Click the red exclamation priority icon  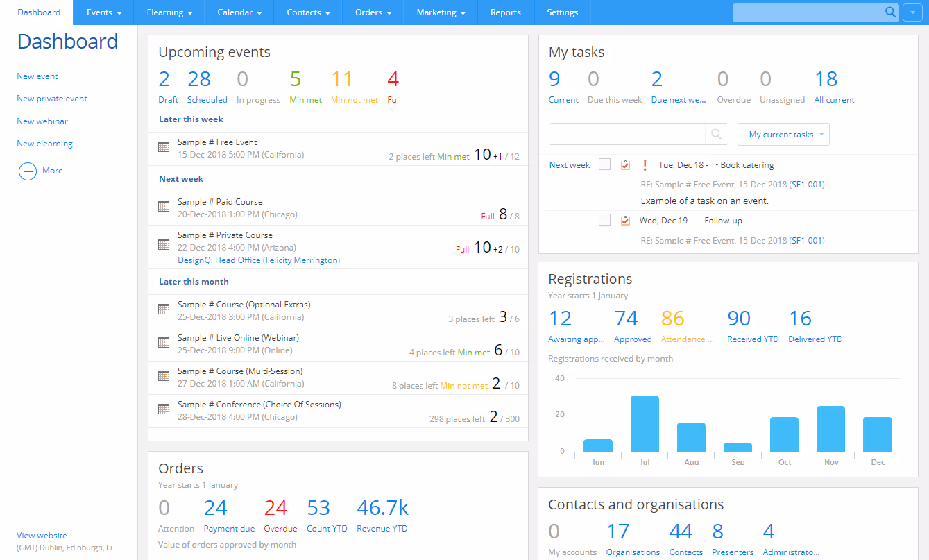[645, 165]
